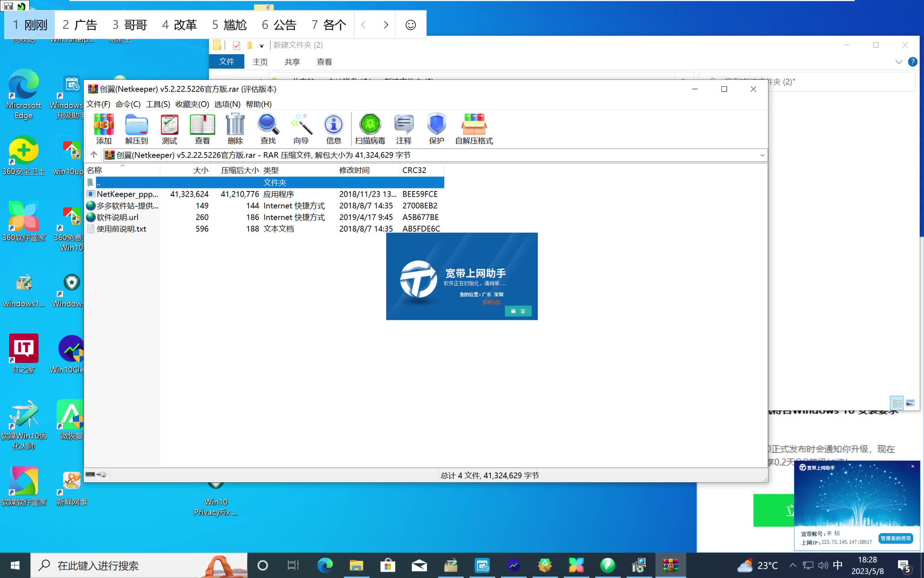The width and height of the screenshot is (924, 578).
Task: Open Mail app from the taskbar
Action: [x=419, y=565]
